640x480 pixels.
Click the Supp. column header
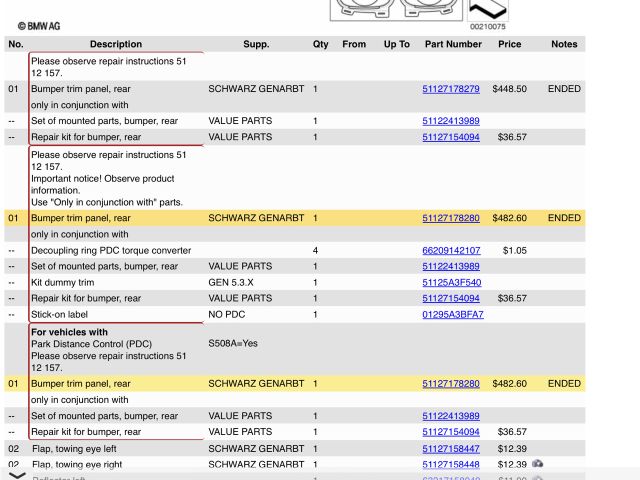point(256,44)
